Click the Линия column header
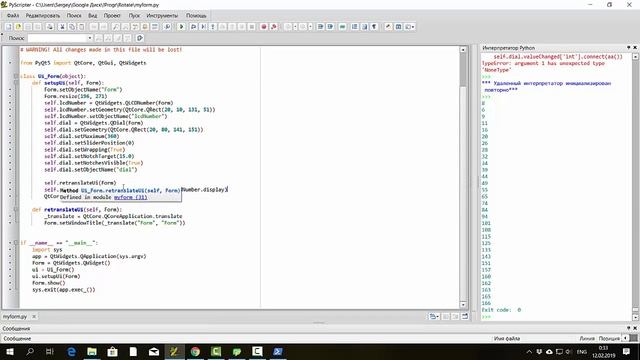640x360 pixels. click(x=587, y=338)
